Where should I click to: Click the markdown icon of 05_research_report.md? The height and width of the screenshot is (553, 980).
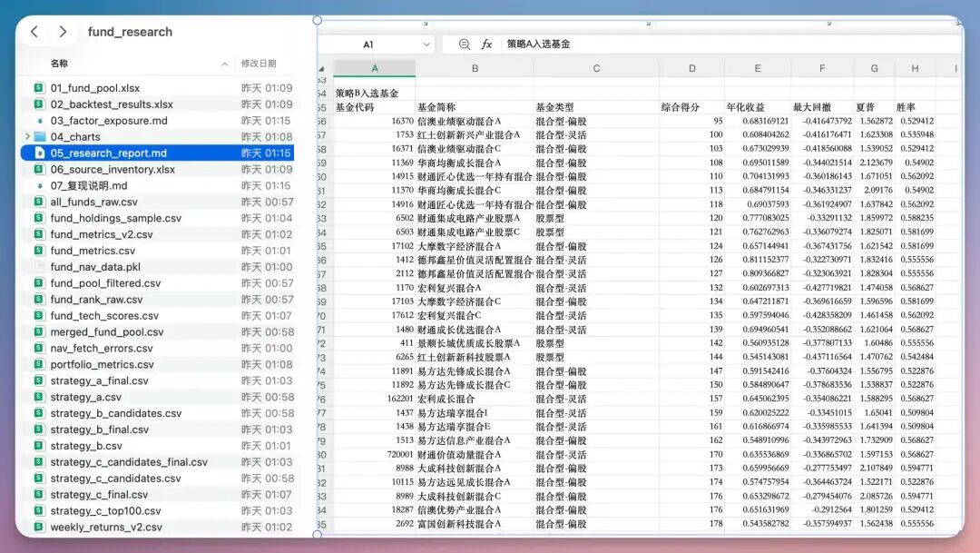click(x=39, y=153)
